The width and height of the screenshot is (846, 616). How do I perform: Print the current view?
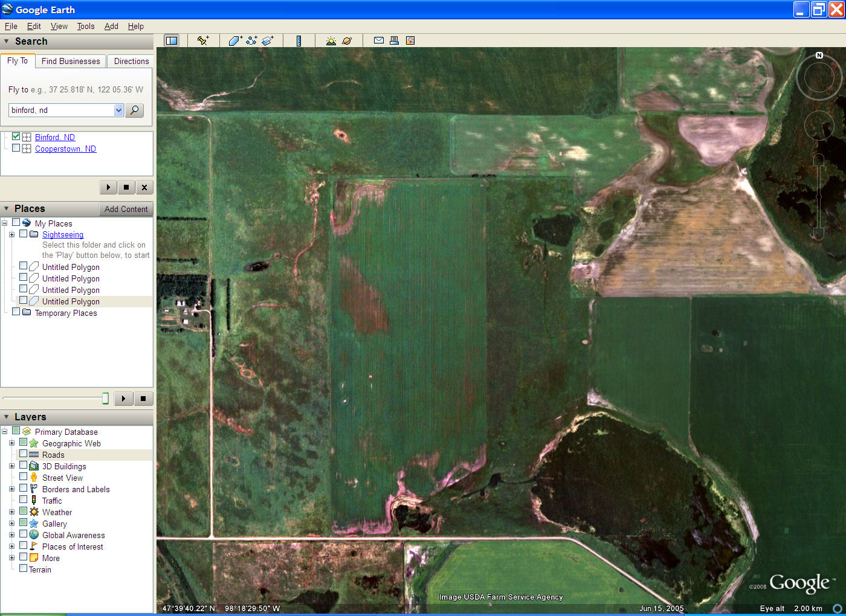pos(395,40)
